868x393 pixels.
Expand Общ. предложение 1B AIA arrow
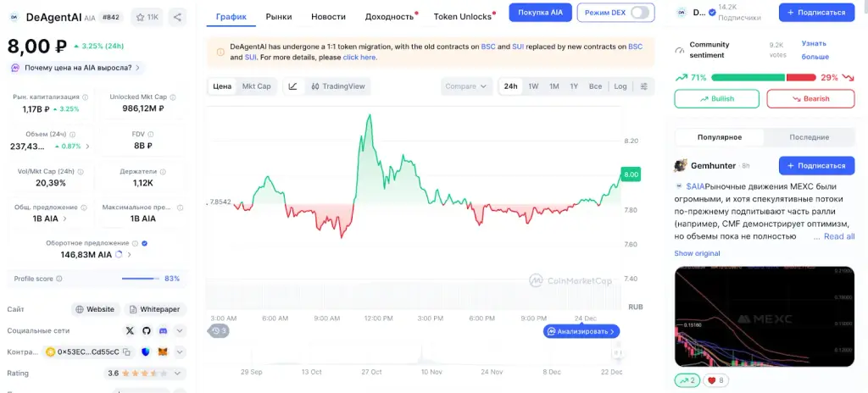click(x=64, y=219)
